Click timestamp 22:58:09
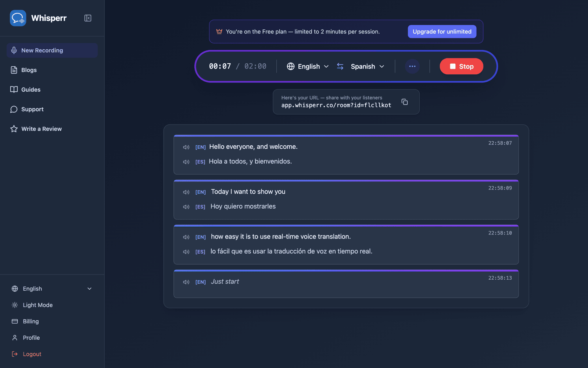Image resolution: width=588 pixels, height=368 pixels. [x=500, y=188]
